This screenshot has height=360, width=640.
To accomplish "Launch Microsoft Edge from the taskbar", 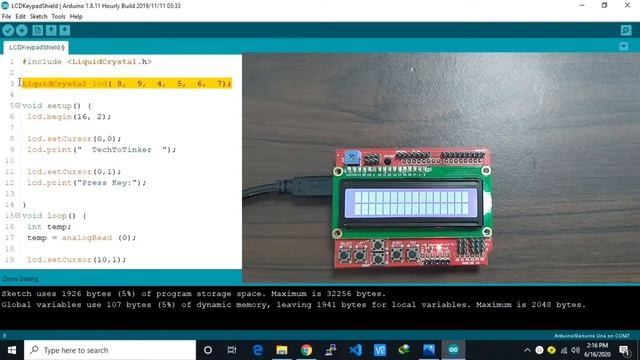I will coord(257,350).
